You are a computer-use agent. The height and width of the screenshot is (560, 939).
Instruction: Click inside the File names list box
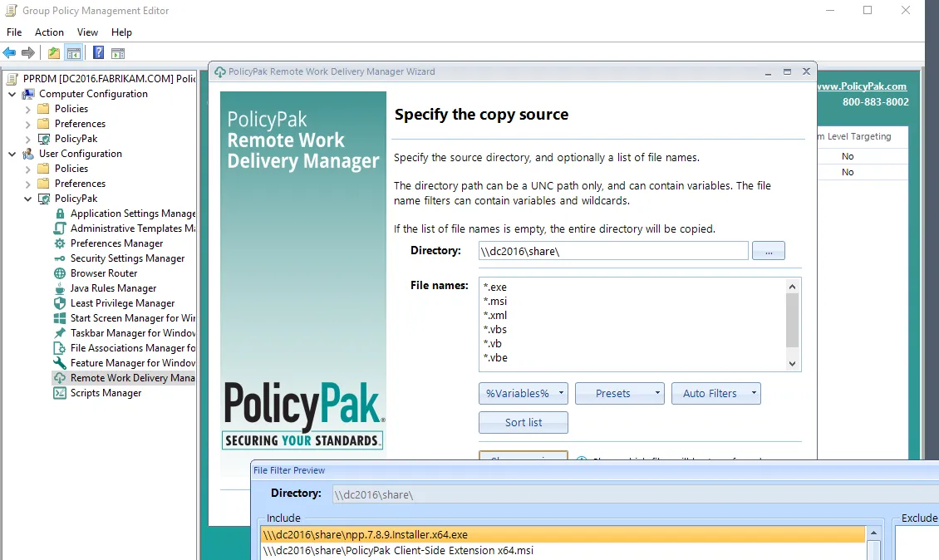click(x=632, y=324)
